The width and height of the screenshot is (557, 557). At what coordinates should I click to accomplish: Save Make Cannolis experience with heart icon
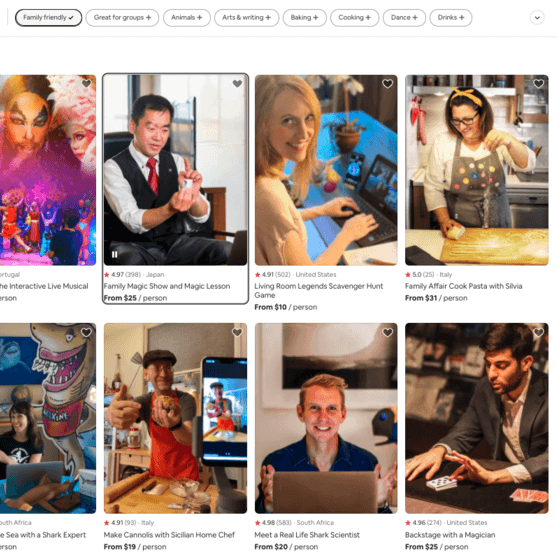pos(237,332)
